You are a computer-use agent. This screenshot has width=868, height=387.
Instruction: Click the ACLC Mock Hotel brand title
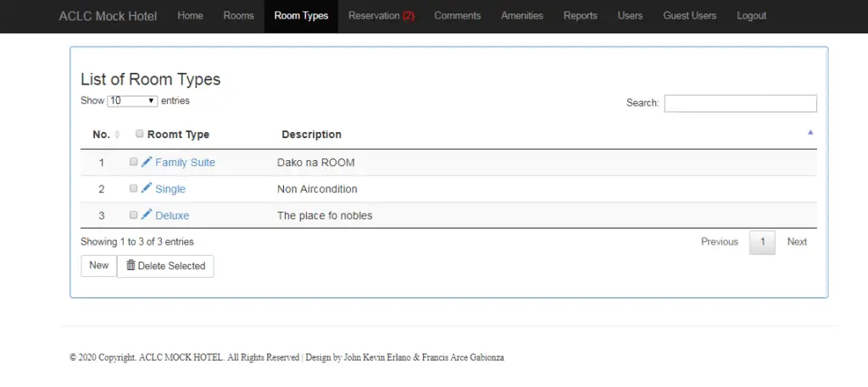pyautogui.click(x=108, y=16)
